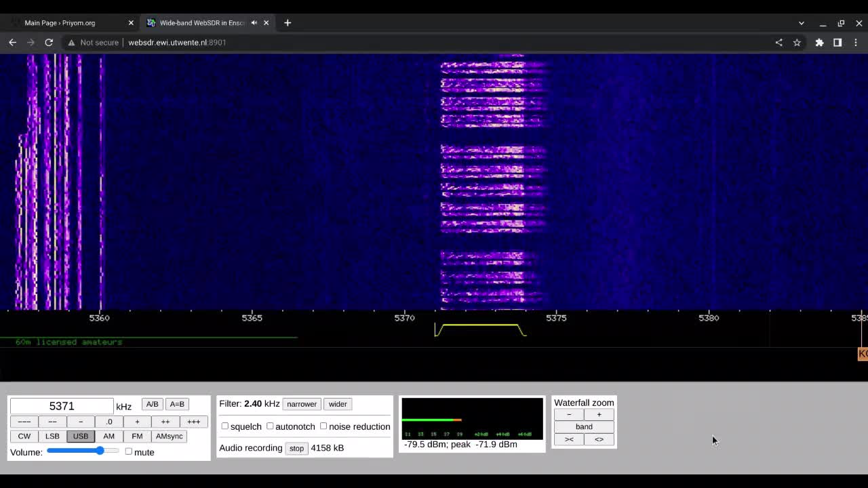
Task: Open the tab search dropdown arrow
Action: click(802, 23)
